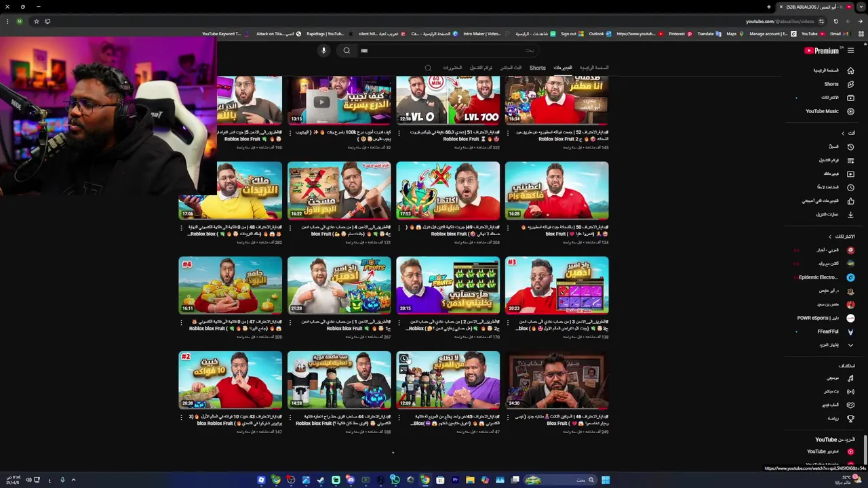Open options menu for the 21:28 video

point(290,322)
